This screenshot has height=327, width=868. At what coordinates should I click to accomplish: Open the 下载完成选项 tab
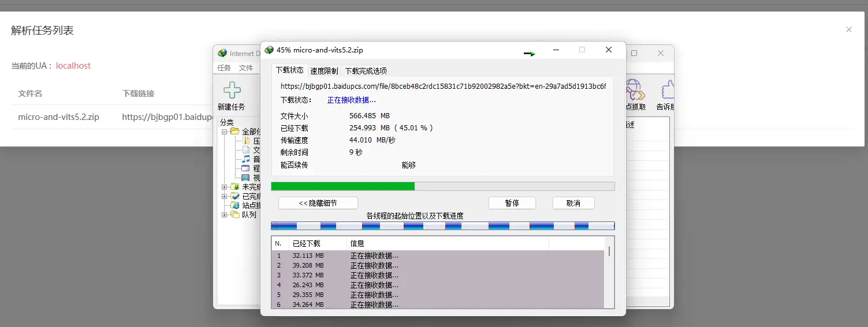click(366, 71)
